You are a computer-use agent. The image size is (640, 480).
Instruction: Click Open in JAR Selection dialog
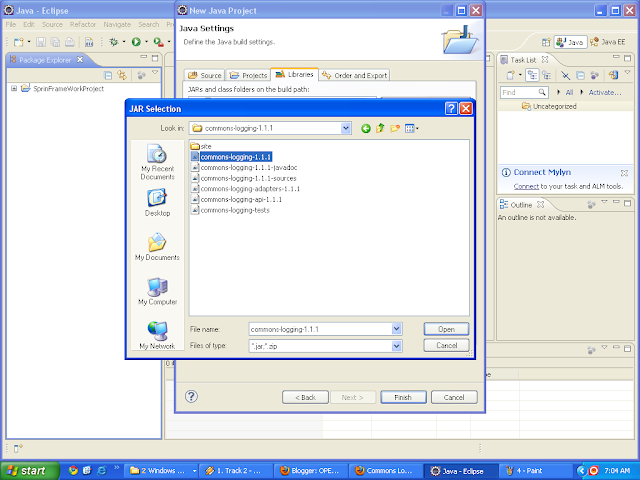446,329
